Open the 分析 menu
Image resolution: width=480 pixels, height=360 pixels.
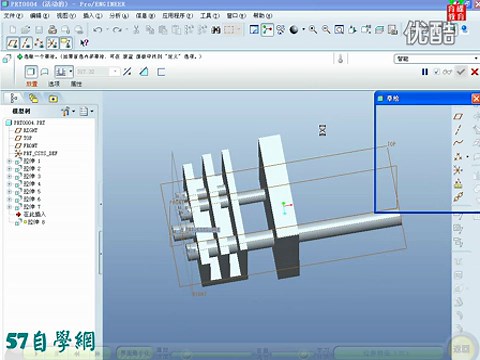coord(119,16)
